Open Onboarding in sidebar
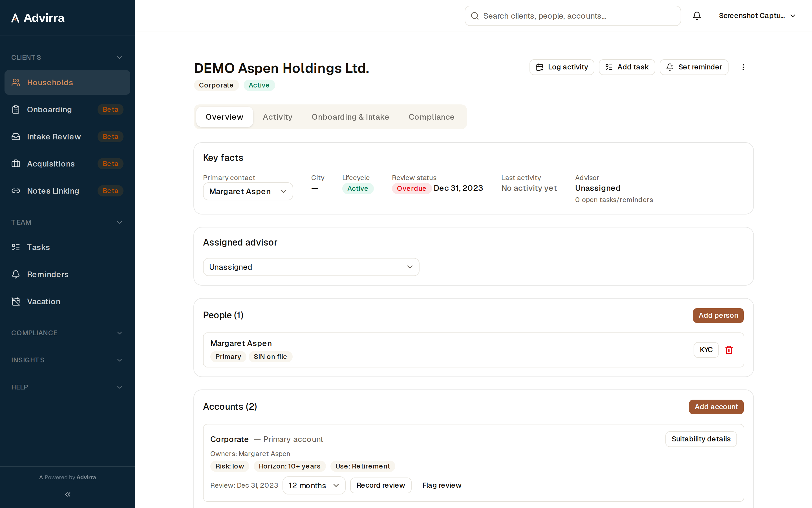812x508 pixels. coord(67,110)
